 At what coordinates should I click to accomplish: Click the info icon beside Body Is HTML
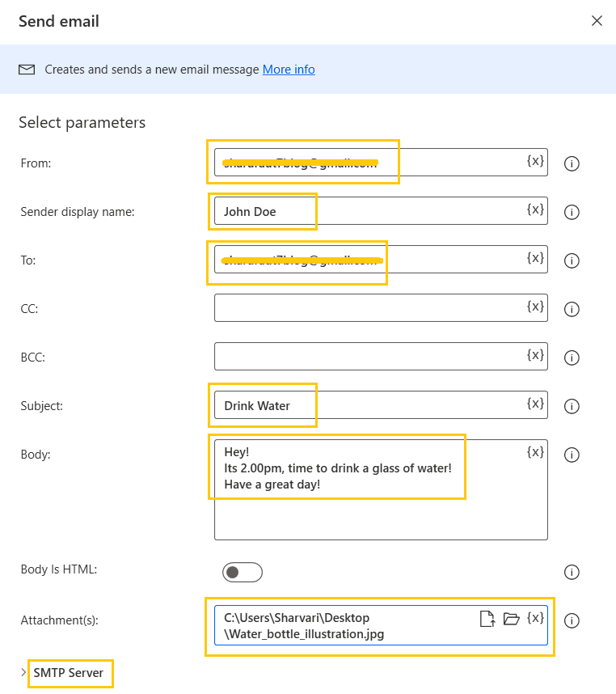(572, 572)
